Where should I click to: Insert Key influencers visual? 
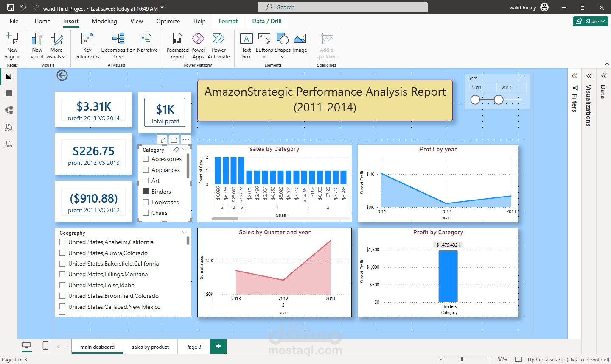pyautogui.click(x=87, y=46)
